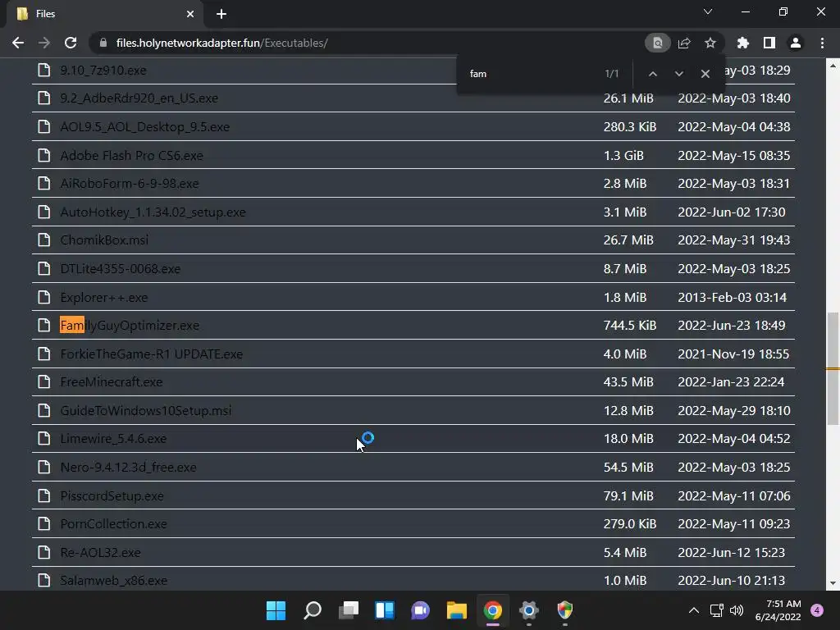The image size is (840, 630).
Task: Open Settings gear on taskbar
Action: (529, 610)
